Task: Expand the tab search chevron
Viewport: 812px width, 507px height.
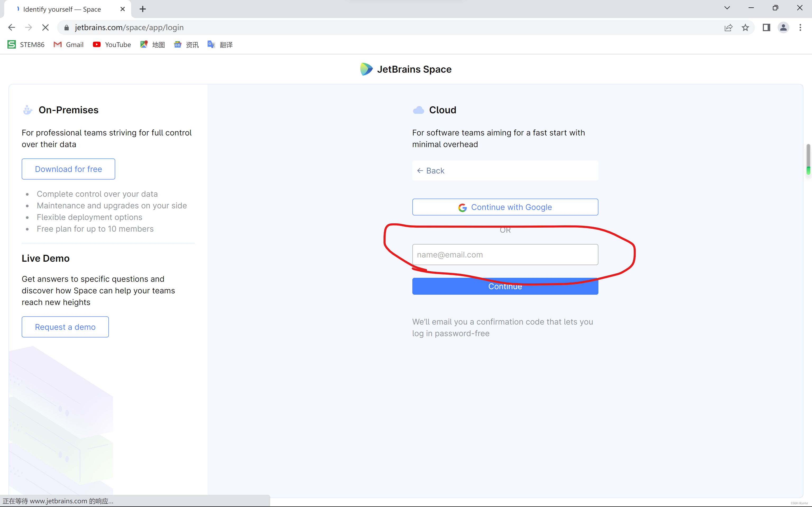Action: [x=727, y=8]
